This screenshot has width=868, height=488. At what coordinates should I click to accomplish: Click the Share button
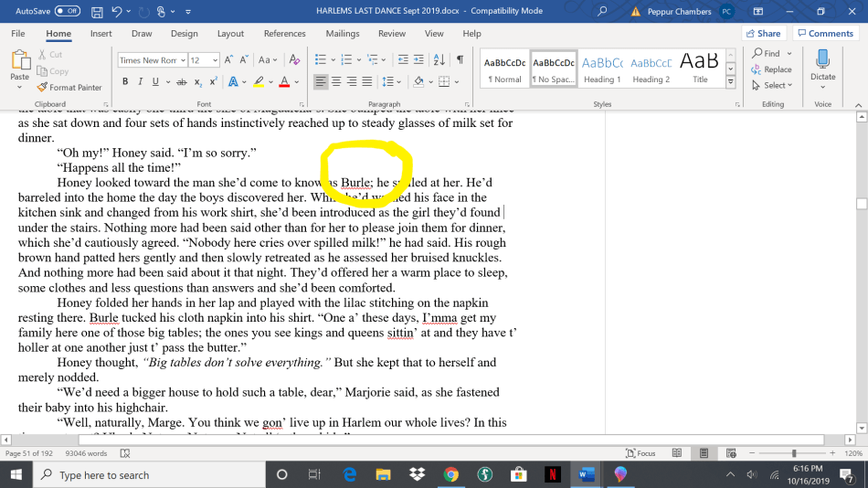tap(762, 34)
